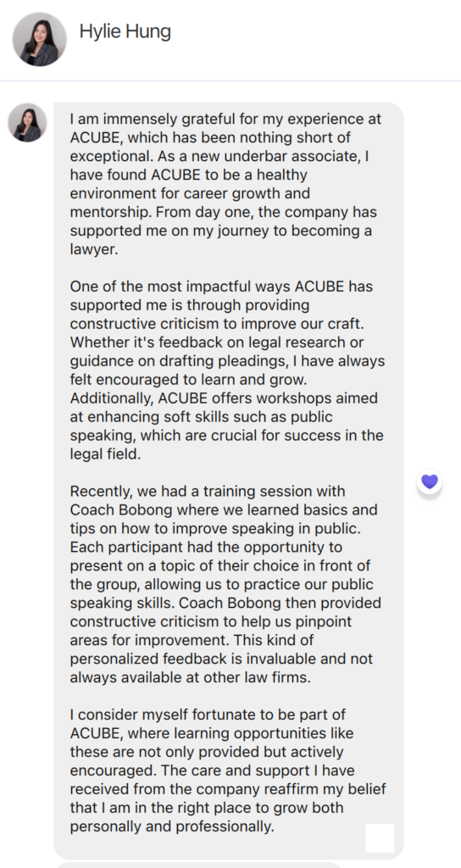Click the final line "personally and professionally."
This screenshot has width=461, height=868.
(172, 826)
